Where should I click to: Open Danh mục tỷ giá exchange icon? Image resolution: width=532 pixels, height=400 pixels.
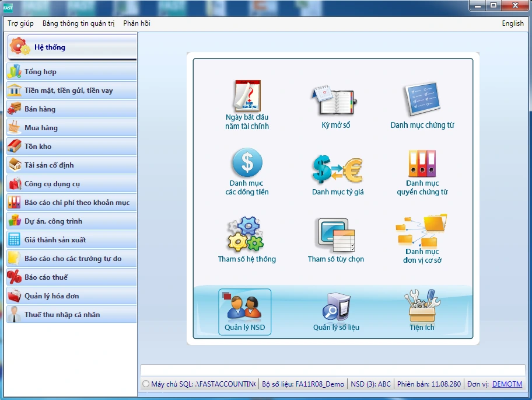pos(337,169)
